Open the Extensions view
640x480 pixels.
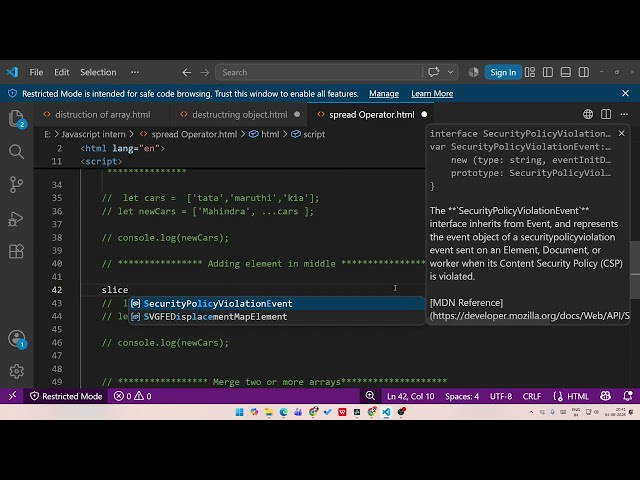(16, 251)
